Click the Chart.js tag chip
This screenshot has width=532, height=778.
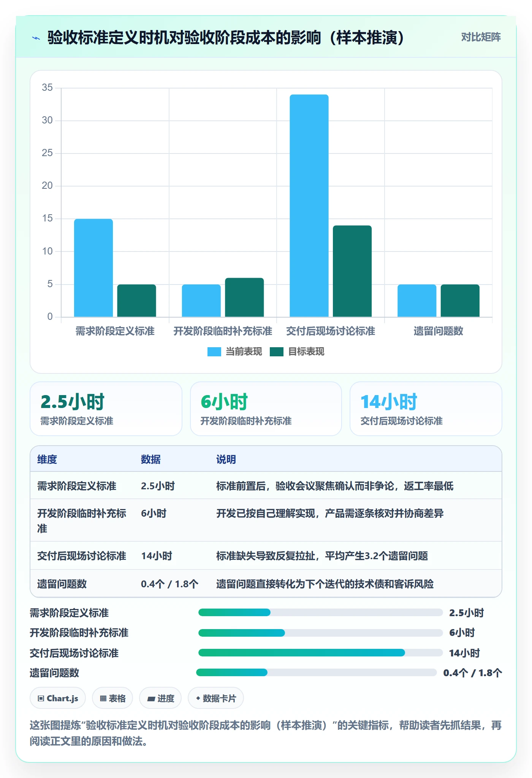[58, 698]
